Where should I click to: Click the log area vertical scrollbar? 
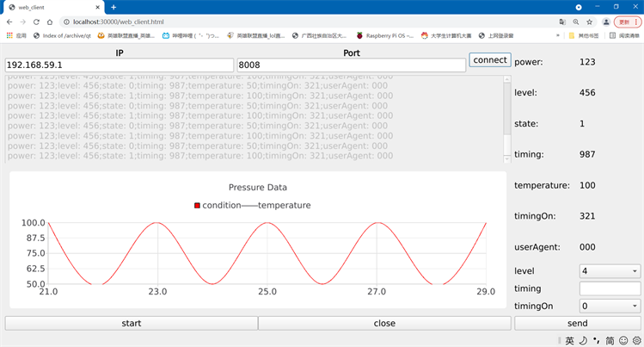(x=507, y=116)
